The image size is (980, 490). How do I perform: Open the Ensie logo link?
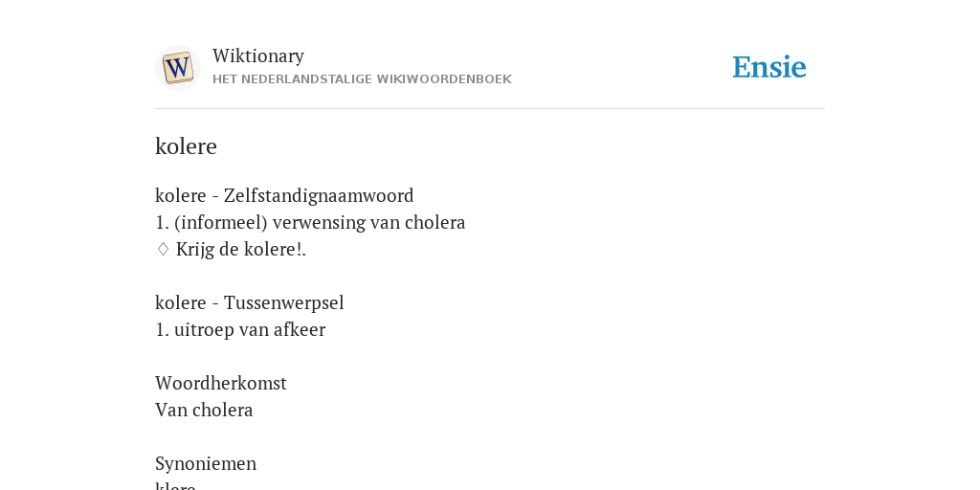(x=769, y=67)
